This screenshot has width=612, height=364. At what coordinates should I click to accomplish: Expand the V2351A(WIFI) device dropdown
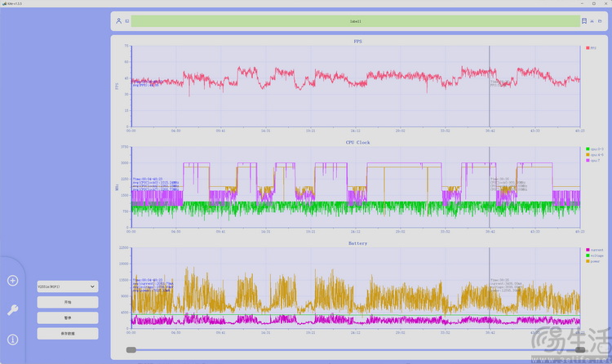pyautogui.click(x=67, y=286)
